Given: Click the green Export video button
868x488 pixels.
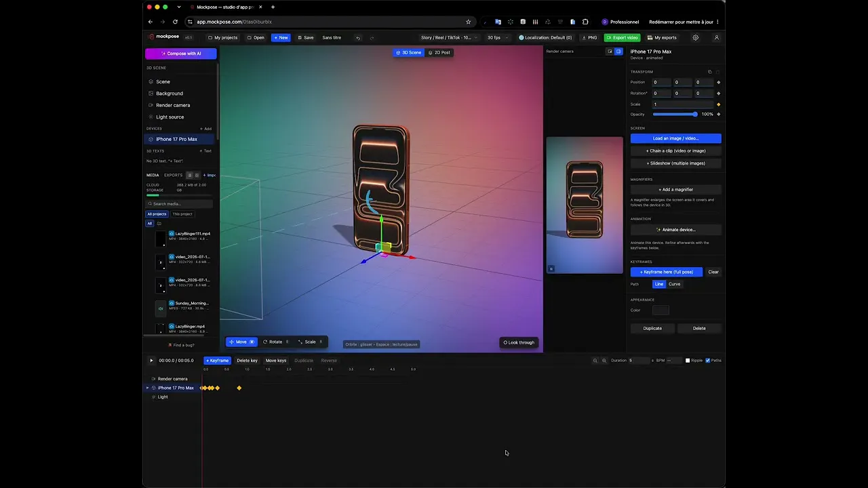Looking at the screenshot, I should click(622, 38).
